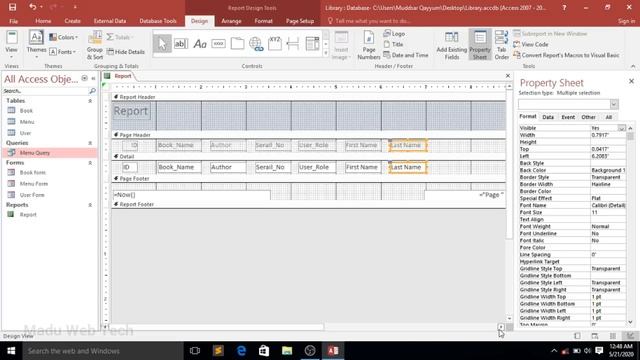
Task: Click the Font Size property value 11
Action: point(608,213)
